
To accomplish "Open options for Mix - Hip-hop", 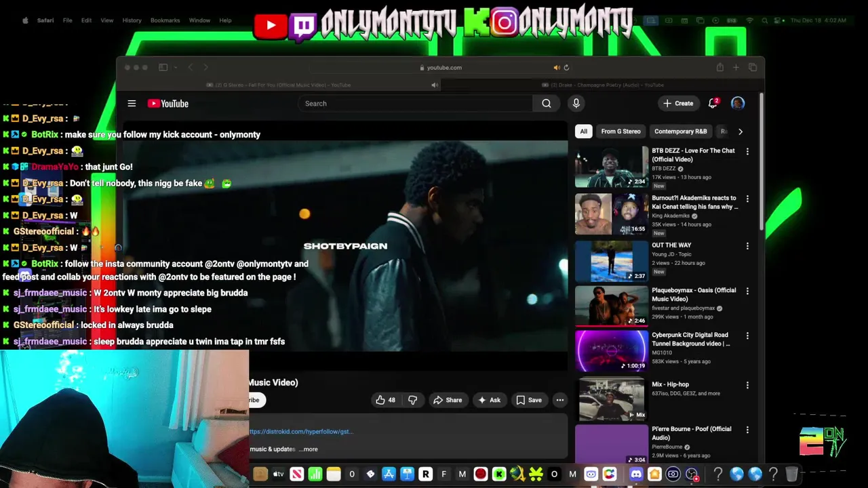I will [x=747, y=386].
